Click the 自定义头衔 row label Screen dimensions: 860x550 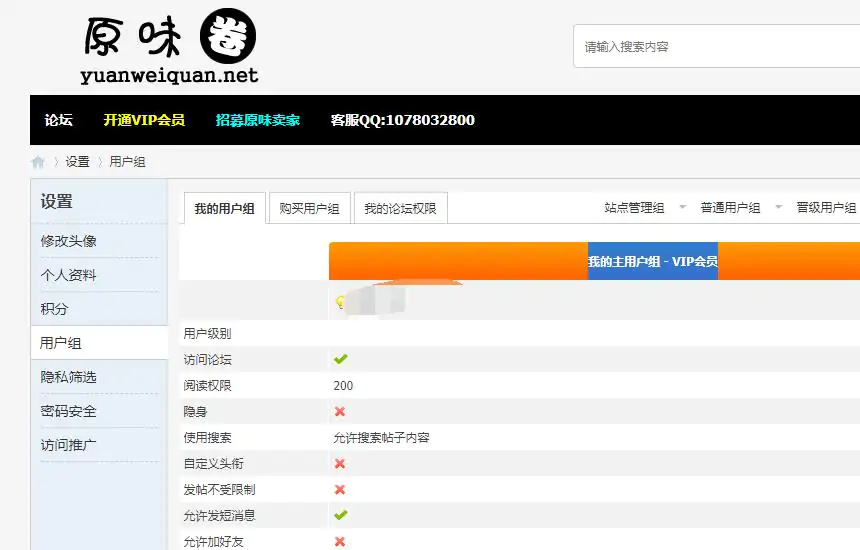pos(213,463)
